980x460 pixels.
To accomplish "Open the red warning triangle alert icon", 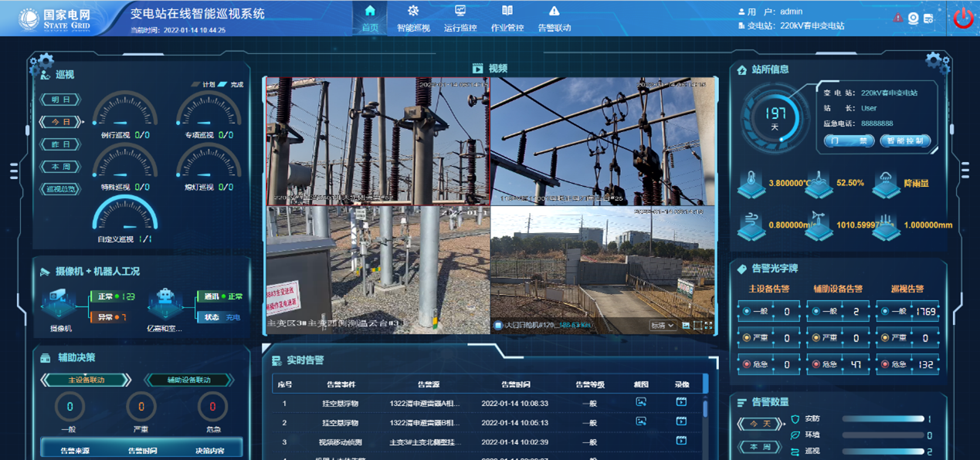I will point(897,18).
